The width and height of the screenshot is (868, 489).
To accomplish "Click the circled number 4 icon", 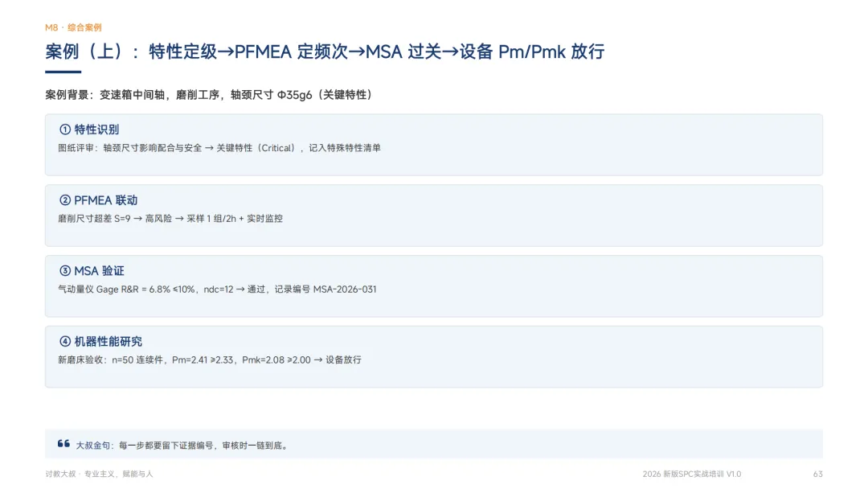I will tap(65, 341).
